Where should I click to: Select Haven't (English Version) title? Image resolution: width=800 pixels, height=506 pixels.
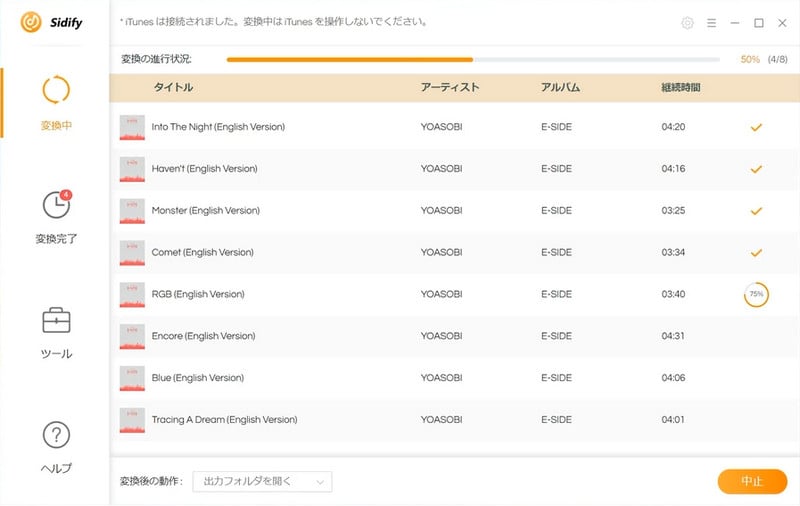click(205, 169)
